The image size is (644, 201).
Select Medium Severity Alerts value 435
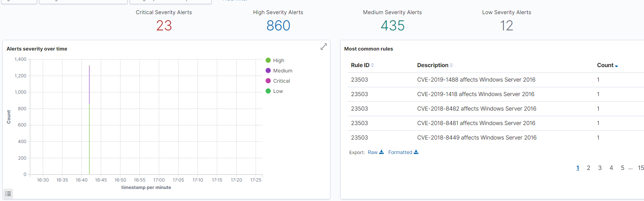pyautogui.click(x=393, y=25)
